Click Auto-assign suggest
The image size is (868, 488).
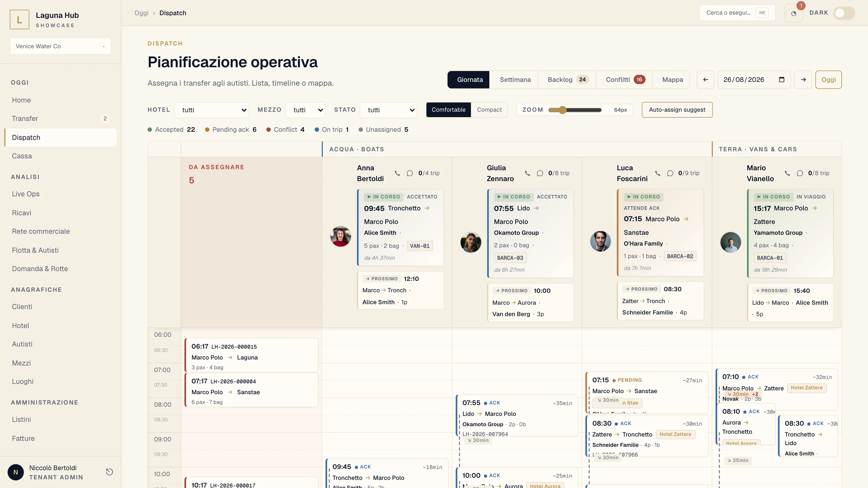point(677,110)
